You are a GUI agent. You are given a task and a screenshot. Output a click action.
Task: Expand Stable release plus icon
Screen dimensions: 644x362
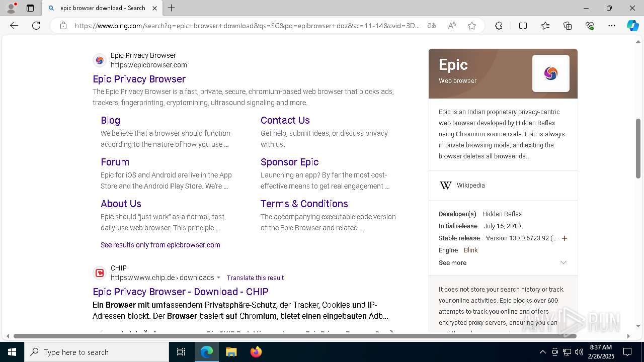coord(565,238)
